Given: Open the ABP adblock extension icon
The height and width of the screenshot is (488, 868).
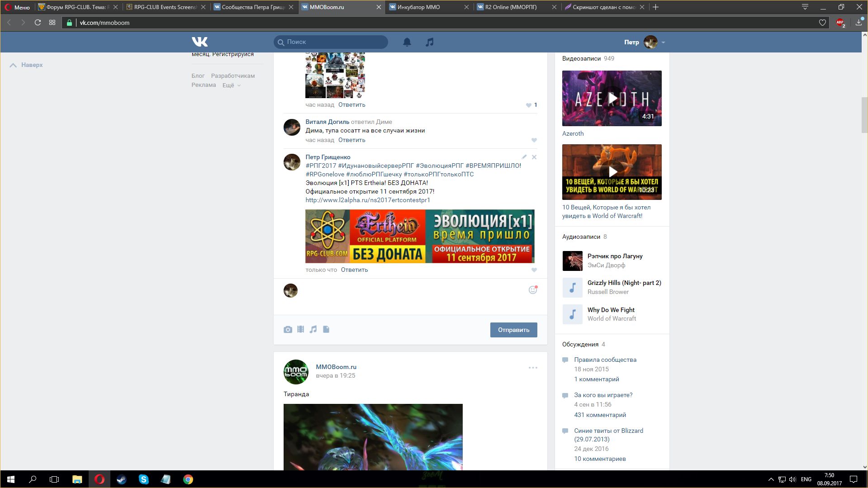Looking at the screenshot, I should coord(840,23).
